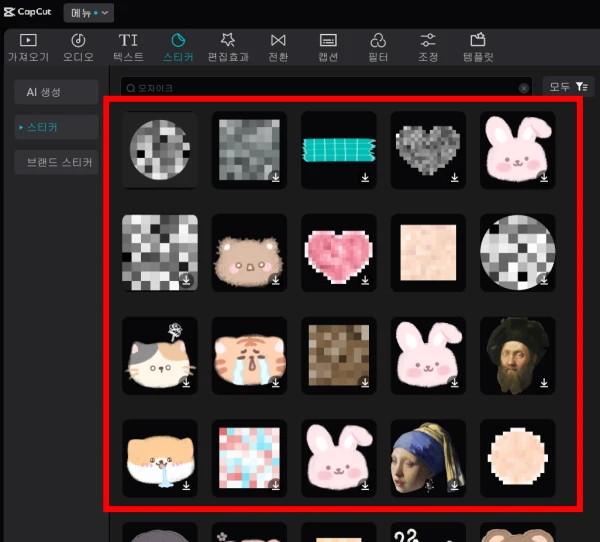
Task: Download the brown square mosaic sticker
Action: [x=365, y=383]
